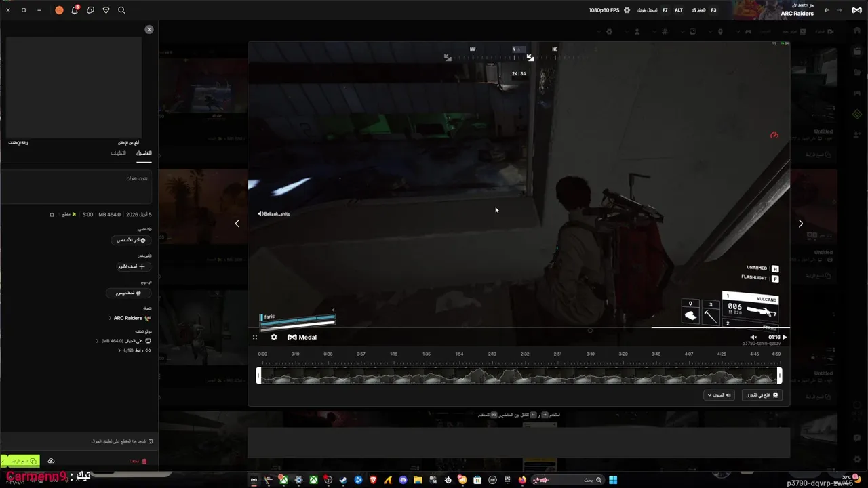The height and width of the screenshot is (488, 868).
Task: Seek to 2:32 on the timeline ruler
Action: point(525,354)
